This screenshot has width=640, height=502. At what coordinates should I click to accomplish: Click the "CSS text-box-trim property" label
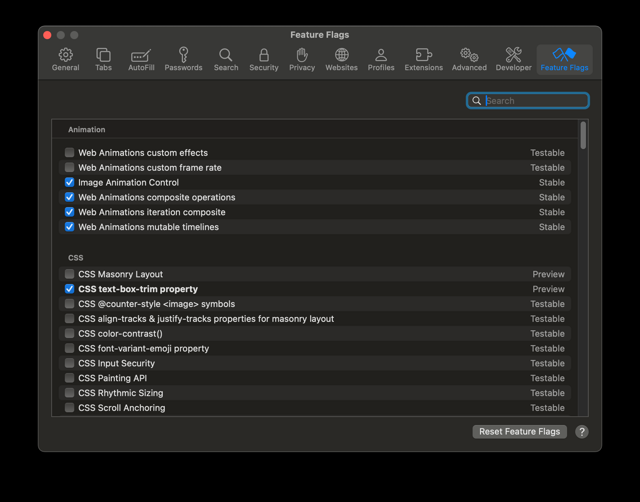pos(138,289)
